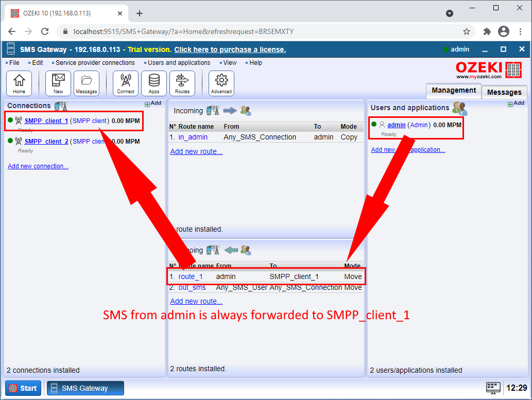This screenshot has height=400, width=532.
Task: Click the lock icon in the address bar
Action: (x=65, y=31)
